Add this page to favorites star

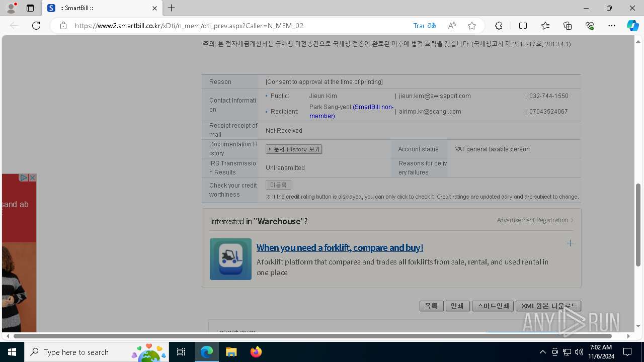coord(471,26)
